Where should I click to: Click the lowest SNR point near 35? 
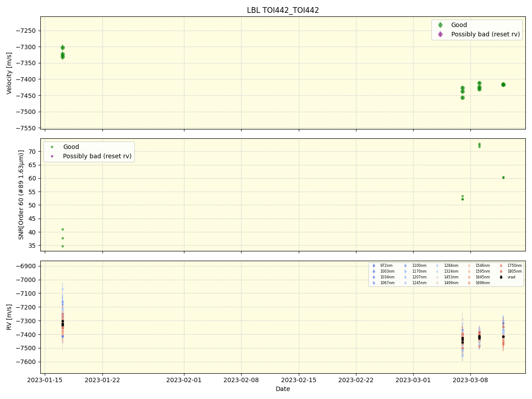(x=63, y=246)
